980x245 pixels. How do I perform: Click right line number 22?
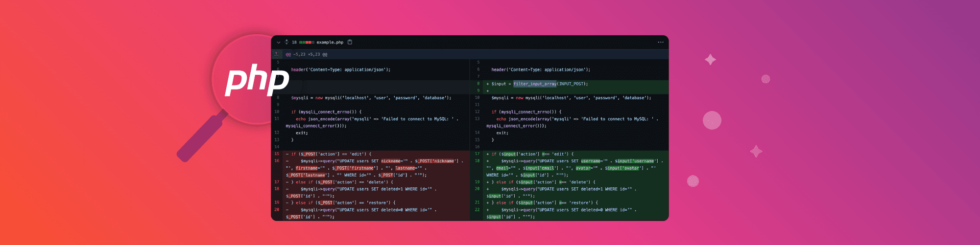click(477, 210)
